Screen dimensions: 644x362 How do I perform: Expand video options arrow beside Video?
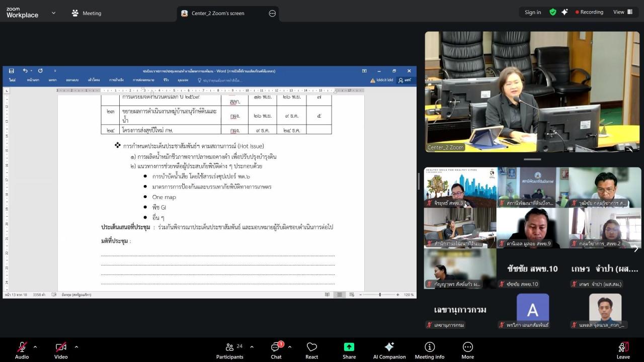(x=76, y=347)
